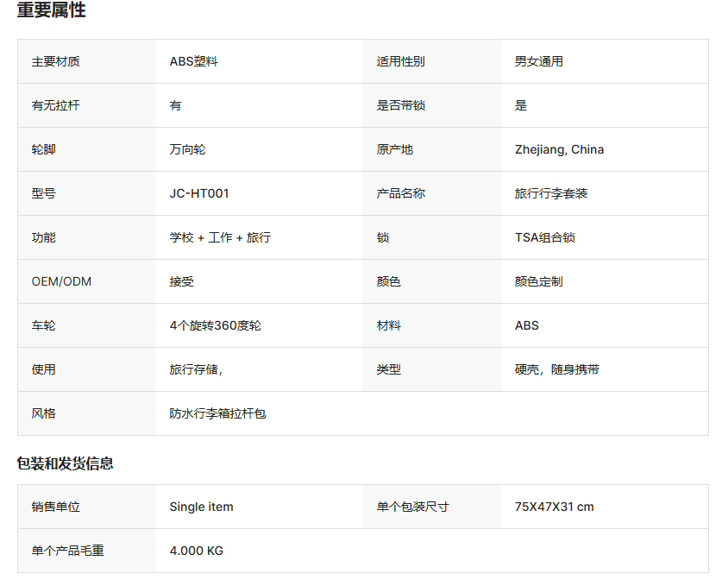The height and width of the screenshot is (586, 728).
Task: Click the 包装和发货信息 section heading
Action: (x=66, y=463)
